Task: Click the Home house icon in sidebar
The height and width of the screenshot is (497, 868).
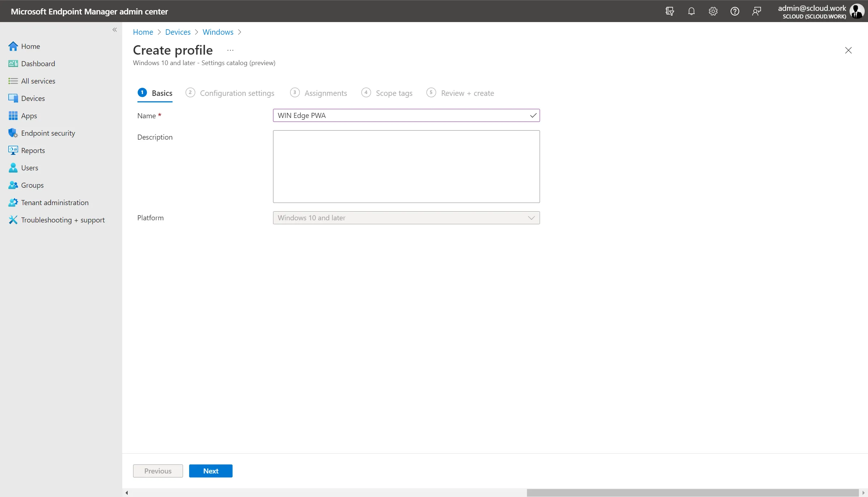Action: tap(13, 46)
